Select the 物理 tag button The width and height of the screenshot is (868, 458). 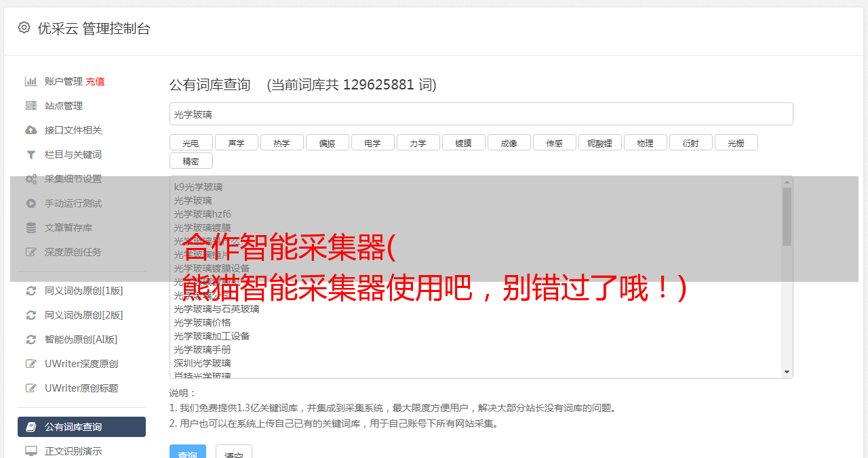[645, 142]
